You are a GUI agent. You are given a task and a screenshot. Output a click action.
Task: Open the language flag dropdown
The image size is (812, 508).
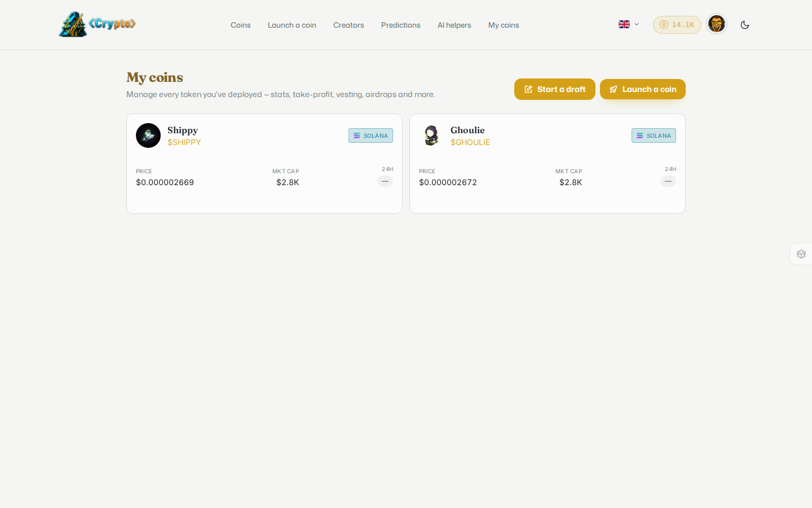pos(629,24)
